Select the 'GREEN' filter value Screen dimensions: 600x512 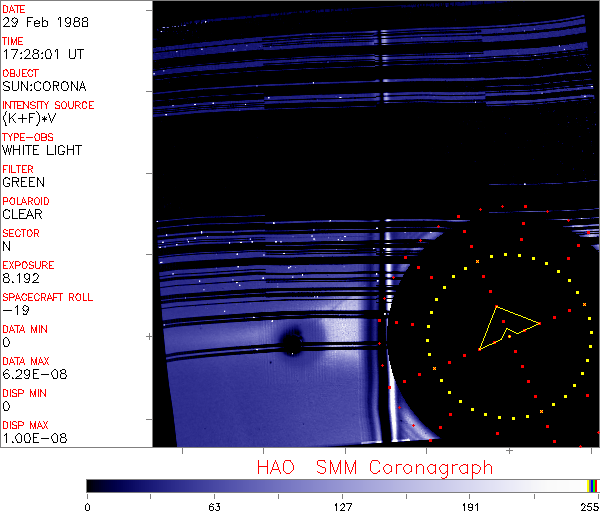pyautogui.click(x=24, y=183)
